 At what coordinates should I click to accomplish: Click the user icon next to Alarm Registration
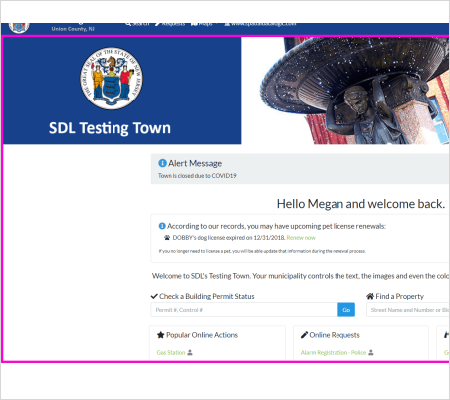(371, 352)
